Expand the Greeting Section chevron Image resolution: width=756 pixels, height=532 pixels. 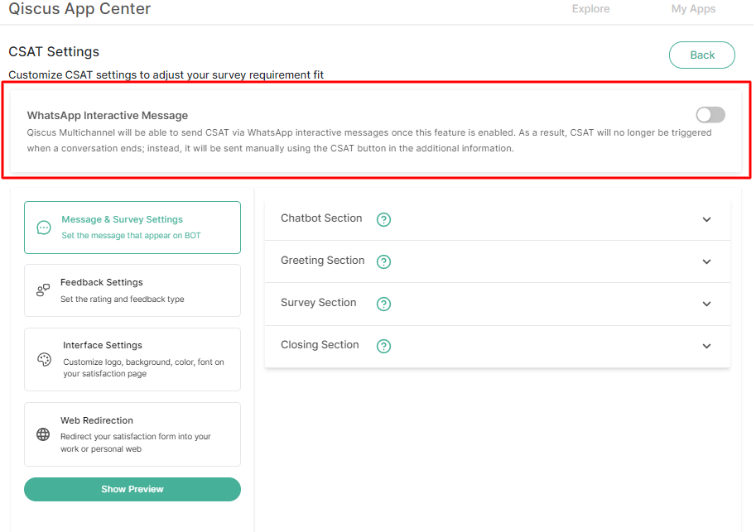coord(706,261)
